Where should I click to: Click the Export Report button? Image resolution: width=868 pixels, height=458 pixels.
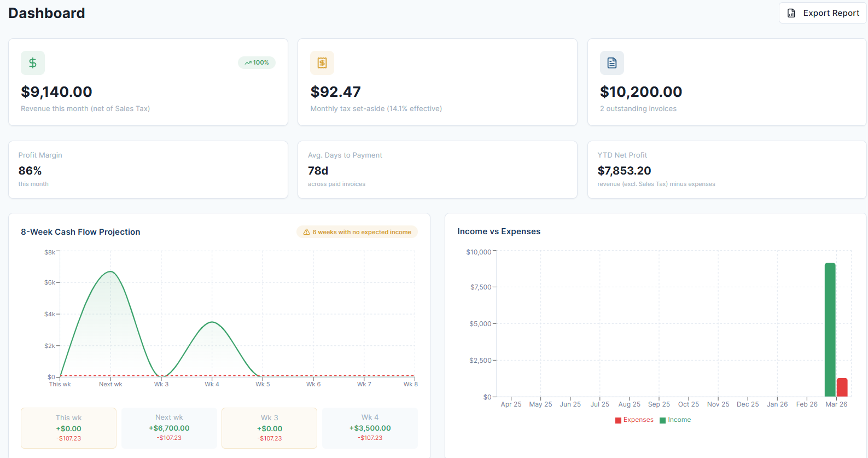click(x=823, y=13)
